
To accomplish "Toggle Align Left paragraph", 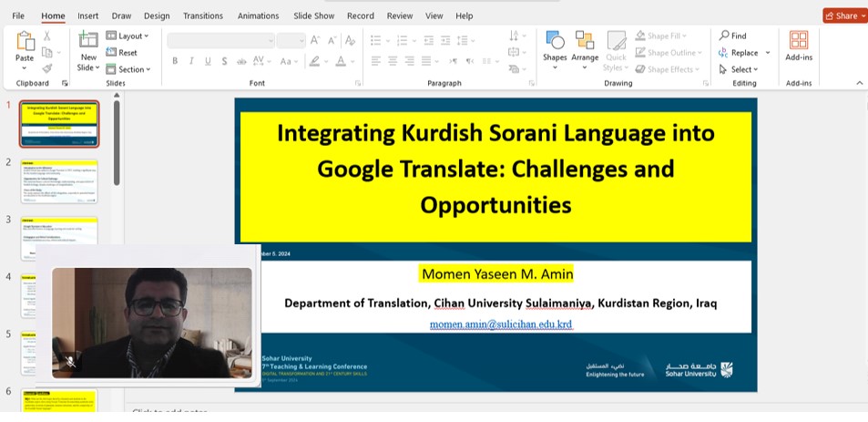I will (x=376, y=61).
